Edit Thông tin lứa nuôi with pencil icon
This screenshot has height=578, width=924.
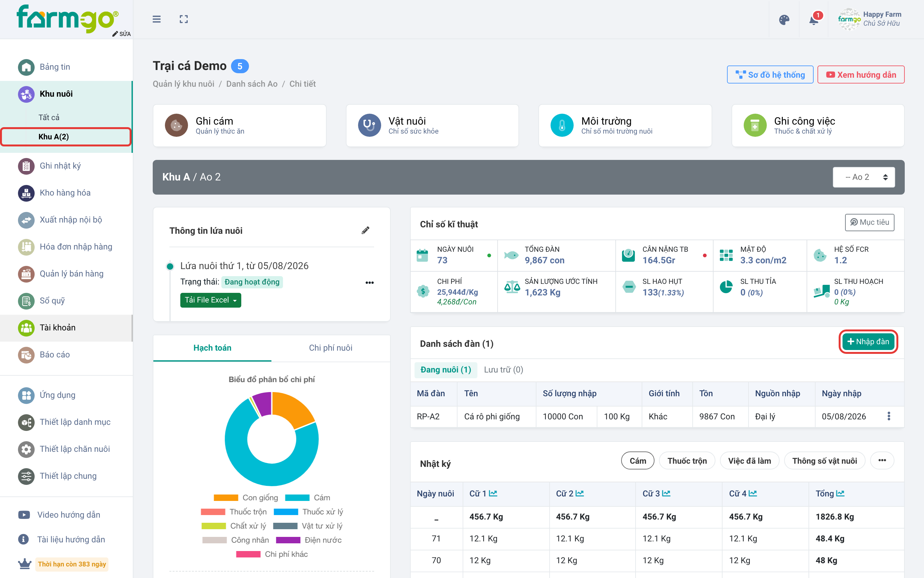(365, 230)
